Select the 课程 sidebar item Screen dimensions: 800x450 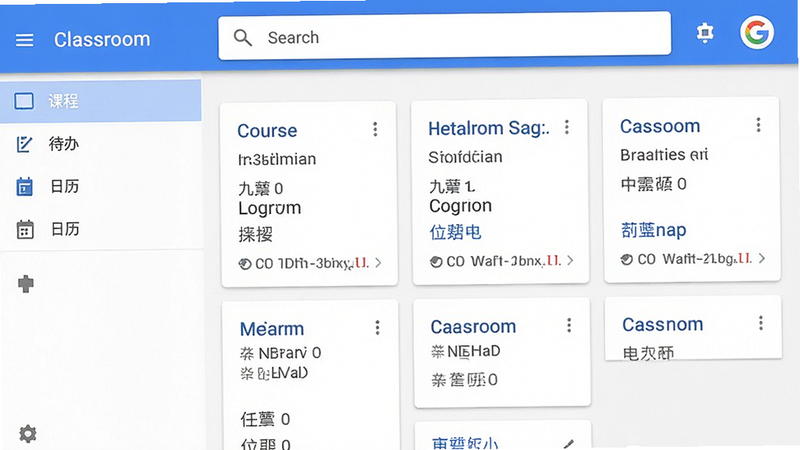pos(101,101)
